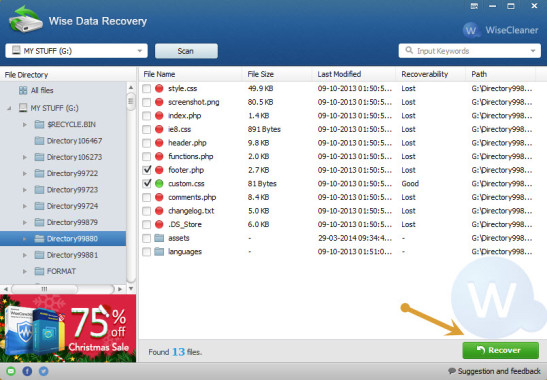Open the Input Keywords dropdown arrow

[533, 51]
